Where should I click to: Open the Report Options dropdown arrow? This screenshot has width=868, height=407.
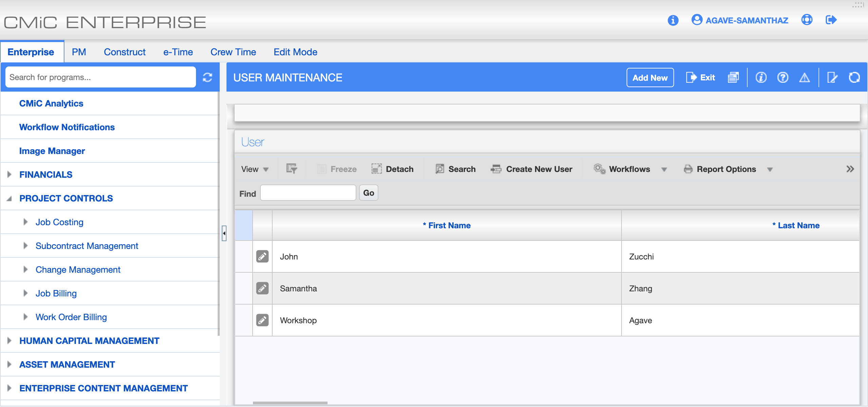pos(770,169)
